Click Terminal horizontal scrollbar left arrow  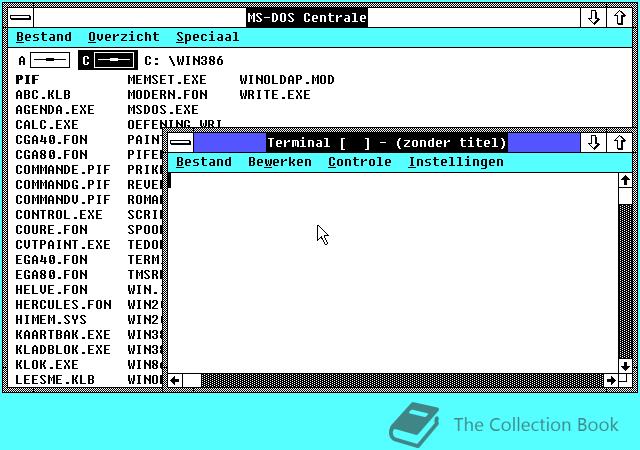pyautogui.click(x=175, y=381)
